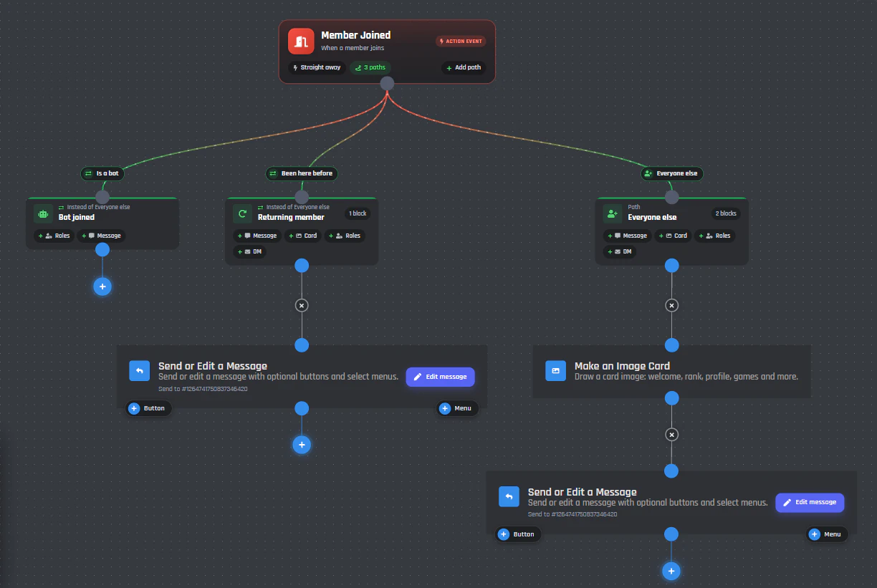
Task: Remove the connection between Everyone else and Make an Image Card
Action: click(671, 305)
